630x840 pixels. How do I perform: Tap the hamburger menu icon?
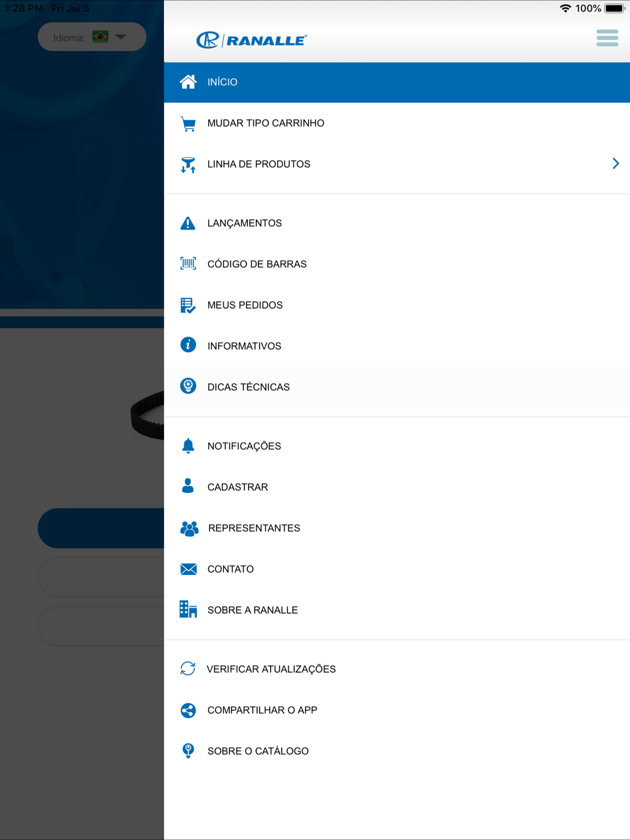click(607, 38)
